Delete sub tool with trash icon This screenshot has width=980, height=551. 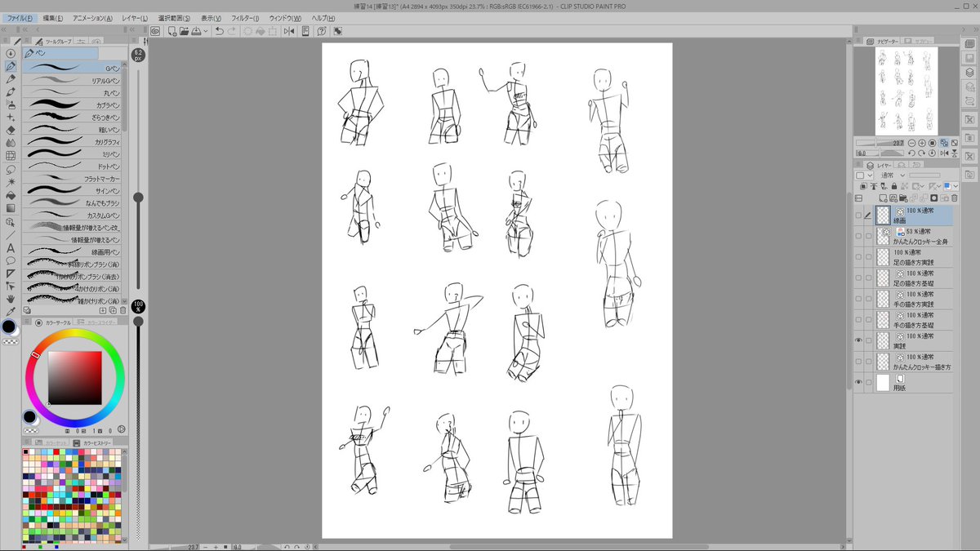[x=122, y=310]
